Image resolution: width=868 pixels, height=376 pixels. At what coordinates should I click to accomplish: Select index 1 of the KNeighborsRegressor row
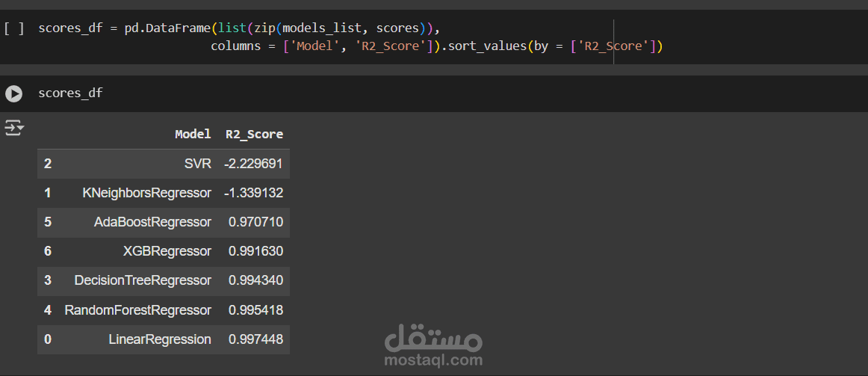pyautogui.click(x=48, y=194)
